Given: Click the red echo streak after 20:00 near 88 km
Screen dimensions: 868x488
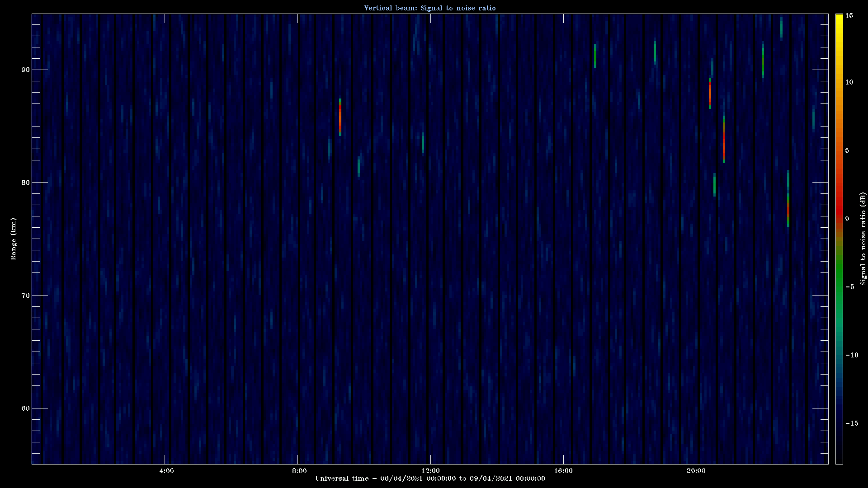Looking at the screenshot, I should pos(710,94).
